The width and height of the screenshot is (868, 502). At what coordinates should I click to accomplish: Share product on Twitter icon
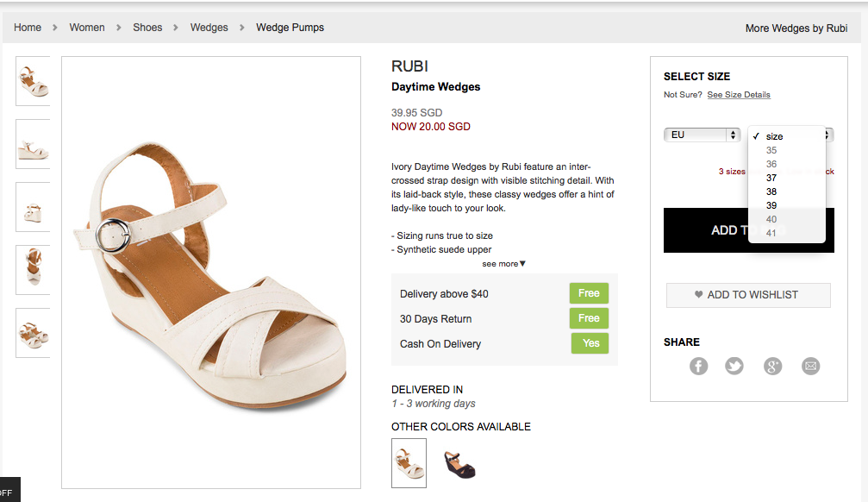[734, 366]
